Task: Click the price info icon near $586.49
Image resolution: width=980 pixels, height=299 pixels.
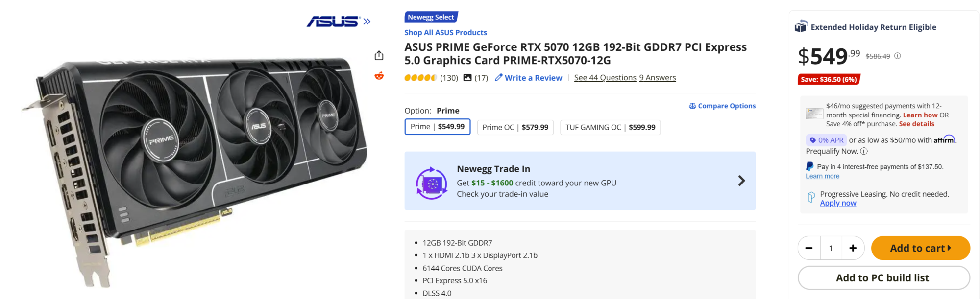Action: point(897,56)
